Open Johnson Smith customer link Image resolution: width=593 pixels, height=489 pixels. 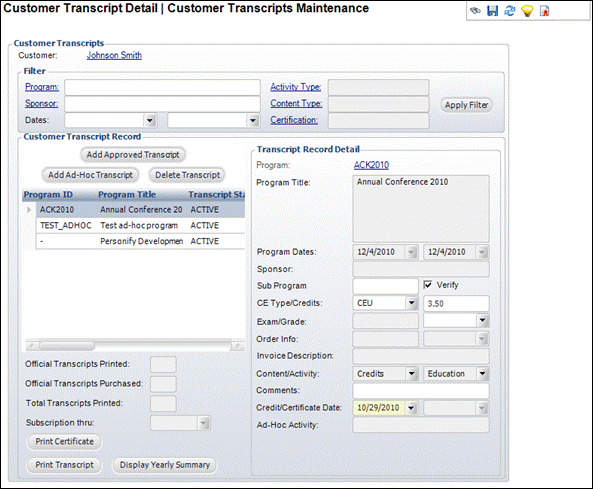coord(114,55)
